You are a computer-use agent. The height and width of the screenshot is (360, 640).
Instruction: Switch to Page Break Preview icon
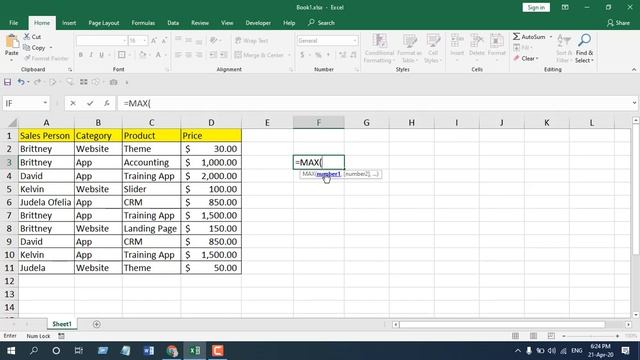[551, 336]
